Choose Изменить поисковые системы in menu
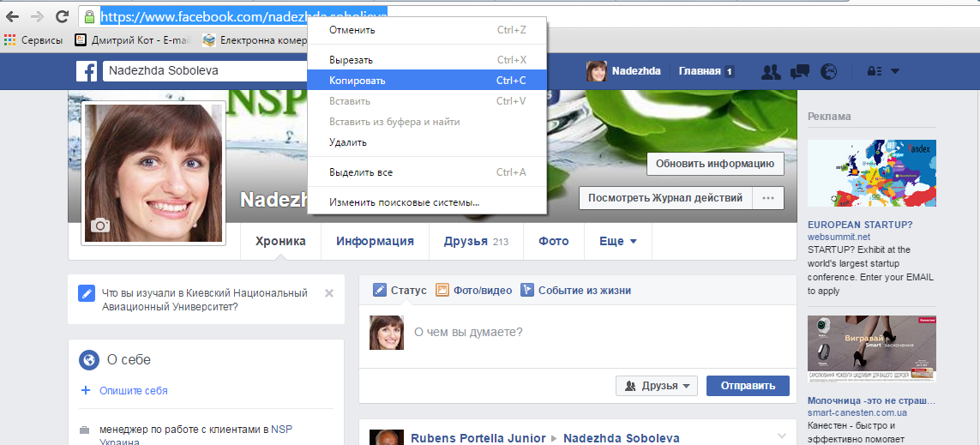980x445 pixels. 427,202
